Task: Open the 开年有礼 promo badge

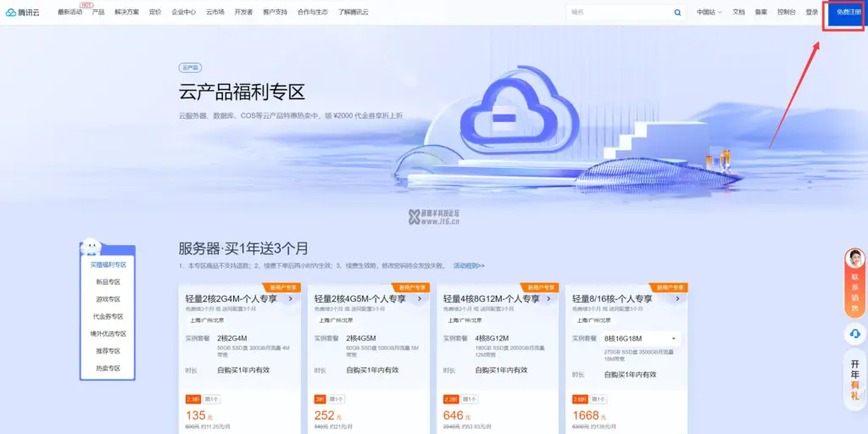Action: click(854, 380)
